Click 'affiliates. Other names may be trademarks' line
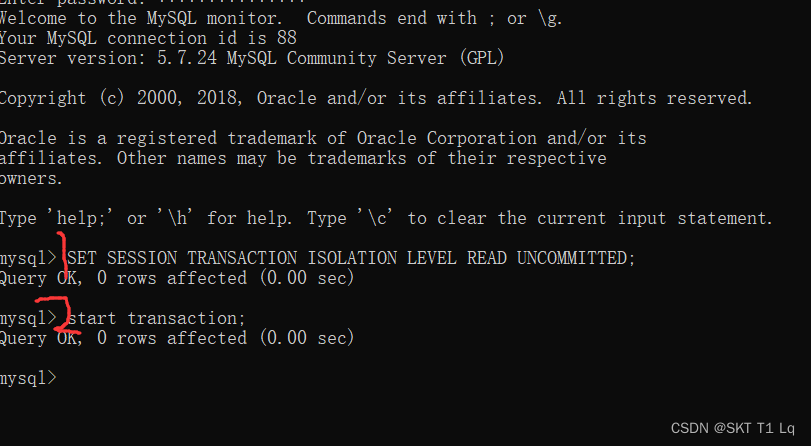The height and width of the screenshot is (446, 811). (303, 158)
